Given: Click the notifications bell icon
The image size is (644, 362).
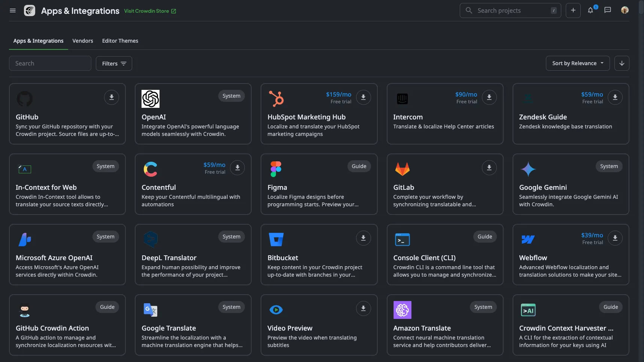Looking at the screenshot, I should [590, 10].
